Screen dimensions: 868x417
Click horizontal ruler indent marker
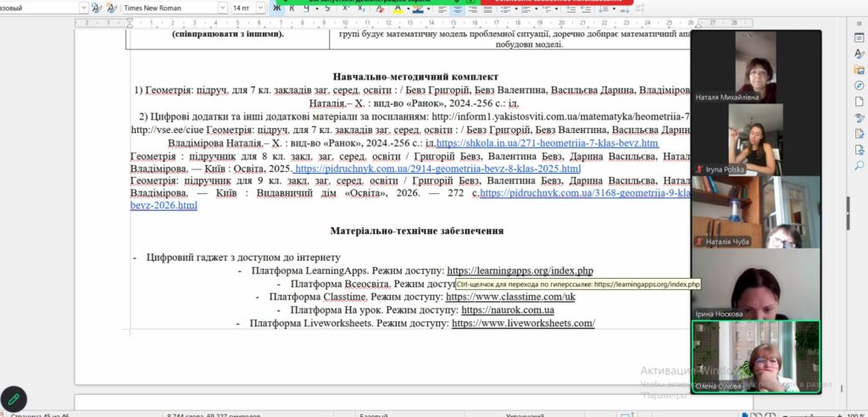point(130,23)
